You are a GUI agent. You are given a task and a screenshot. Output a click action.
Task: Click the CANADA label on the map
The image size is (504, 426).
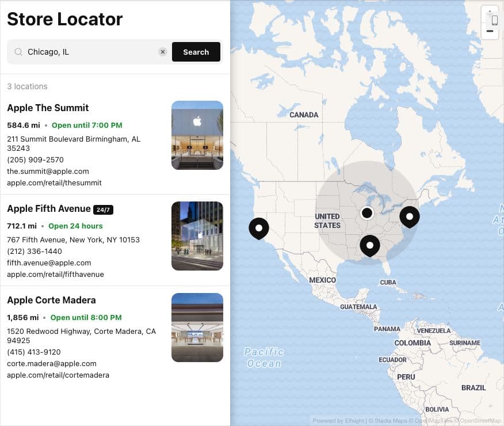point(304,115)
